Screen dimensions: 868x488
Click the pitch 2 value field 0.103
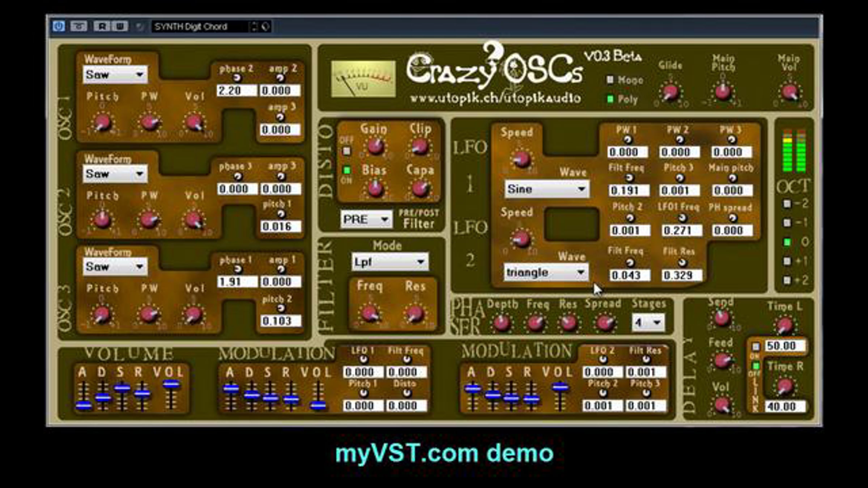click(281, 321)
